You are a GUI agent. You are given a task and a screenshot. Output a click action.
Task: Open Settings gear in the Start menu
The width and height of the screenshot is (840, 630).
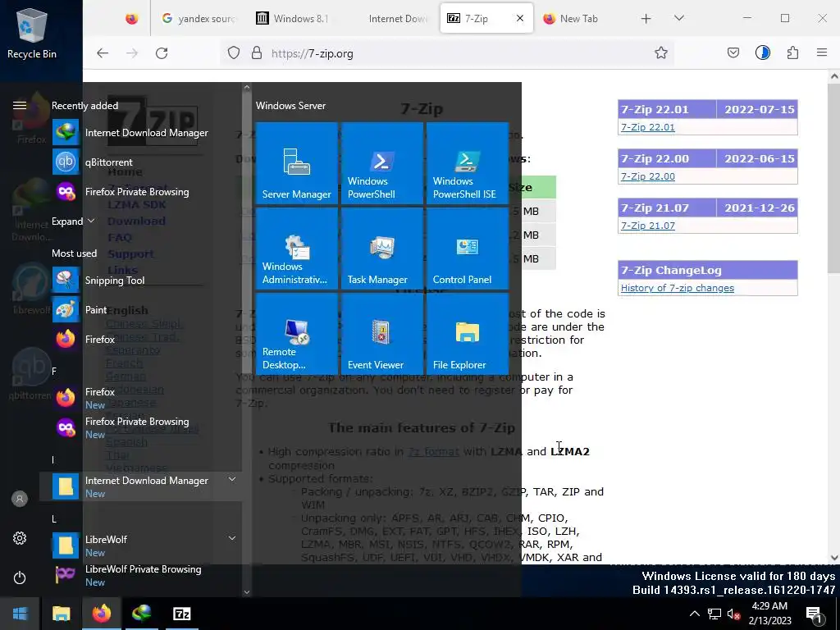coord(20,538)
